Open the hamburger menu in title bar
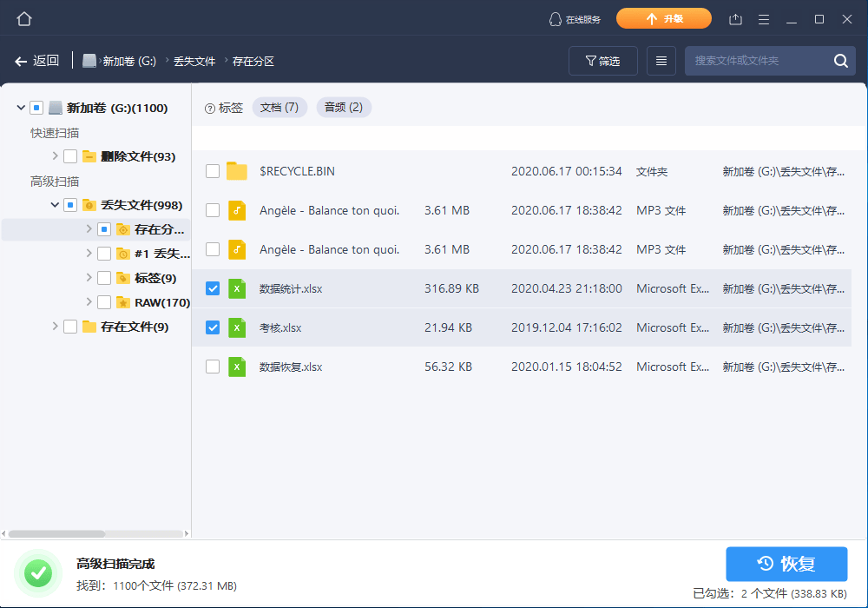The height and width of the screenshot is (608, 868). click(764, 19)
